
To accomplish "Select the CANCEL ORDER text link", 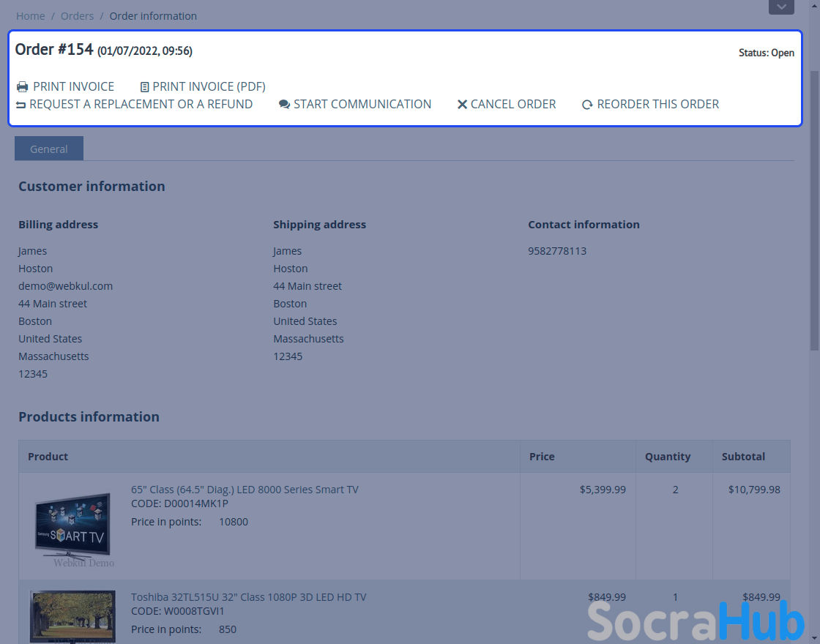I will pyautogui.click(x=512, y=104).
